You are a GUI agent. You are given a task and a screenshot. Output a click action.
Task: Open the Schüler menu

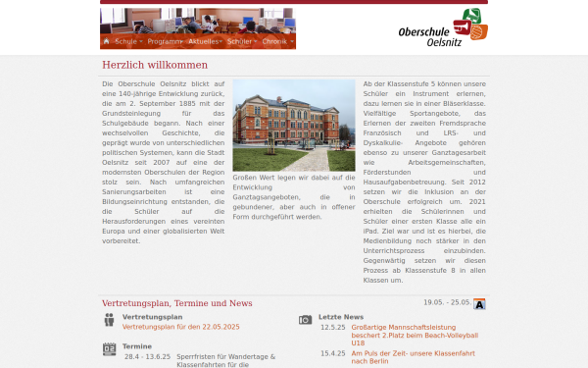pos(239,41)
